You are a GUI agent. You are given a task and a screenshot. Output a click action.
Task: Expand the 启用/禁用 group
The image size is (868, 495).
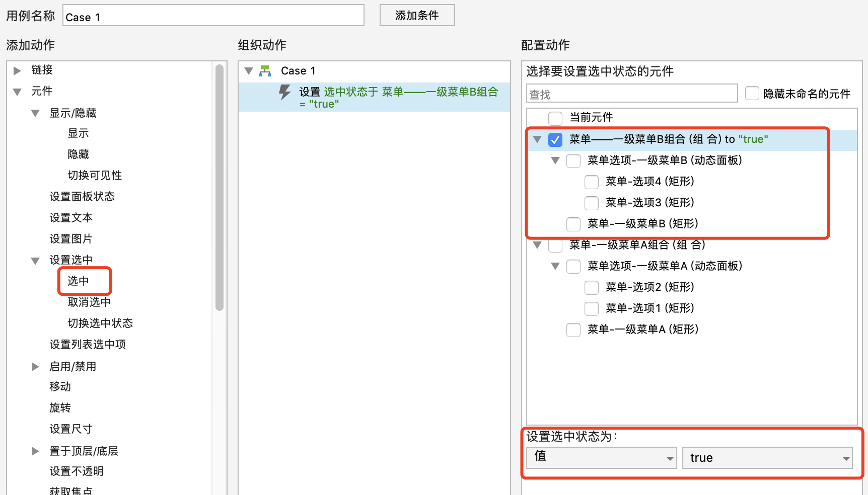pos(35,367)
